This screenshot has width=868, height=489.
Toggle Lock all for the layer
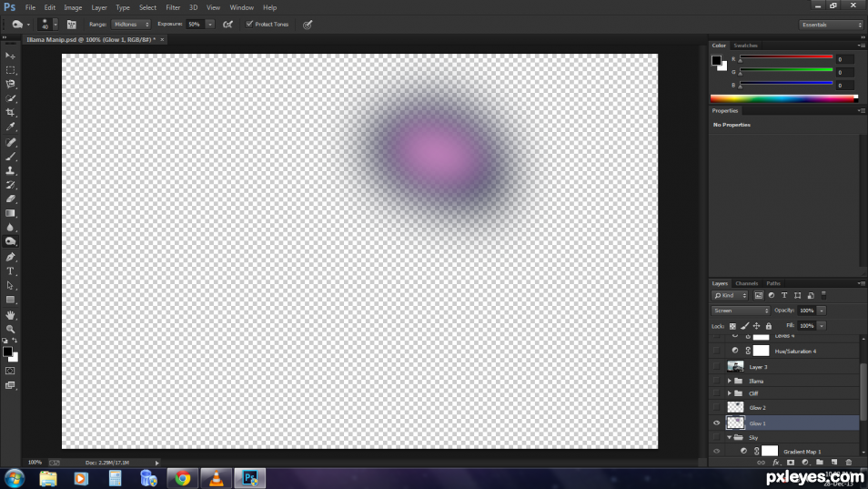point(768,326)
